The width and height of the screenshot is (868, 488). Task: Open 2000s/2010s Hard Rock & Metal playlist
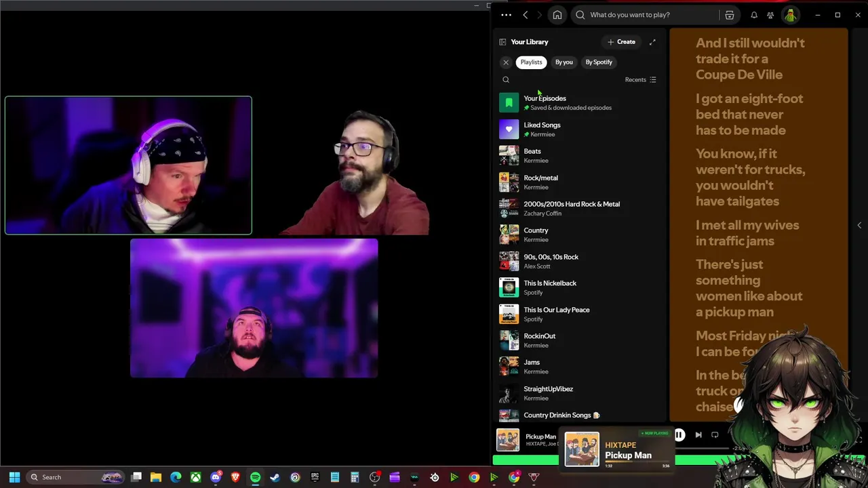578,208
